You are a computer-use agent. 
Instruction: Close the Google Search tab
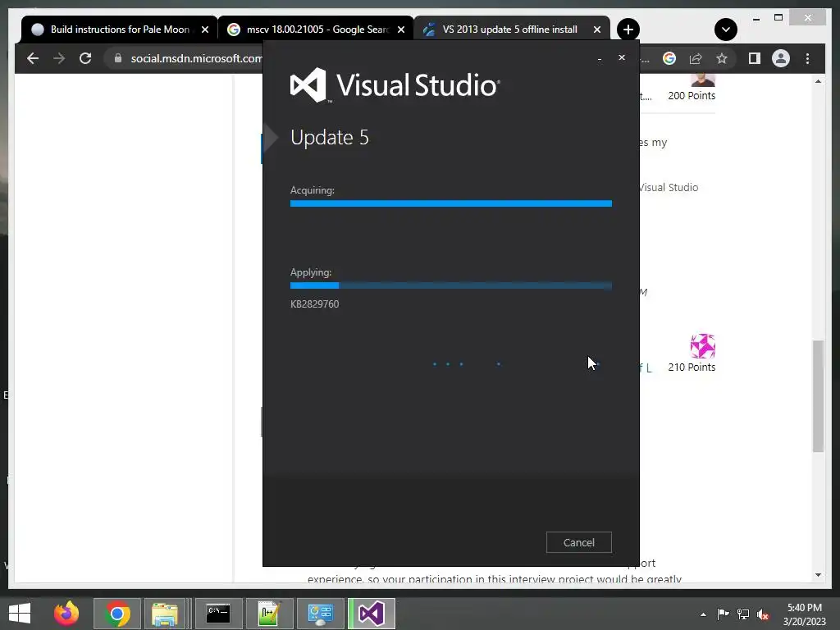coord(400,30)
